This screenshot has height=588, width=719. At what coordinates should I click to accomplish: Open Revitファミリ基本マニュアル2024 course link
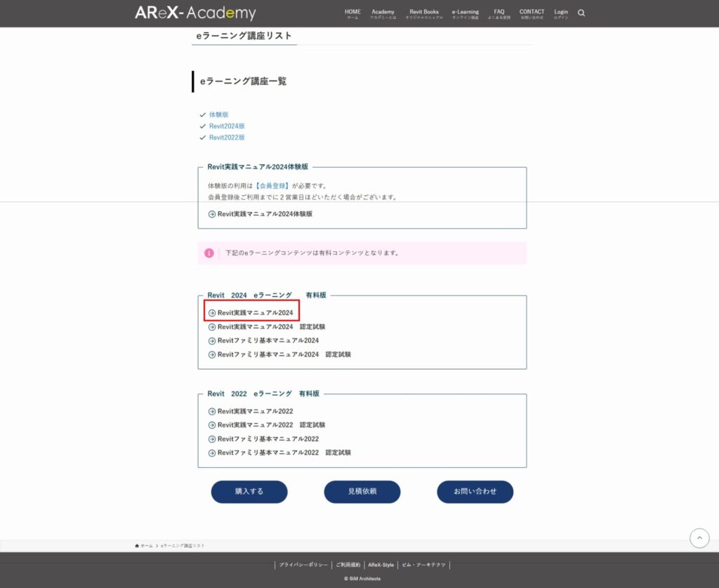[268, 340]
